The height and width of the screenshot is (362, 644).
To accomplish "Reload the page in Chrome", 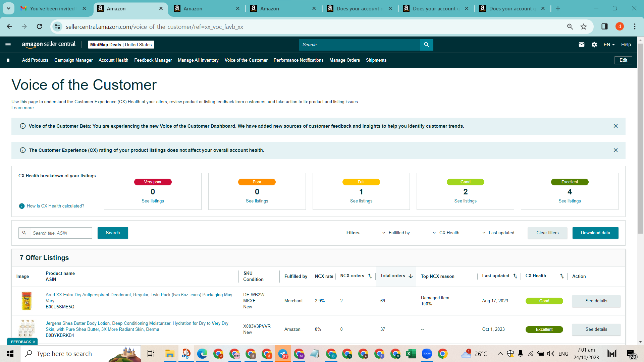I will click(39, 26).
